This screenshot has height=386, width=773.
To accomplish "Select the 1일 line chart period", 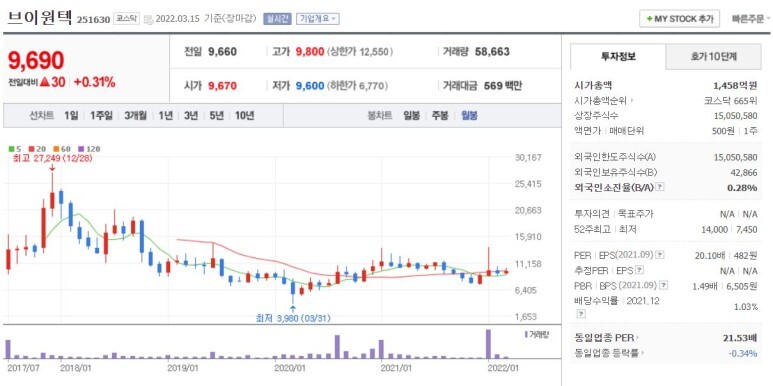I will (x=70, y=116).
